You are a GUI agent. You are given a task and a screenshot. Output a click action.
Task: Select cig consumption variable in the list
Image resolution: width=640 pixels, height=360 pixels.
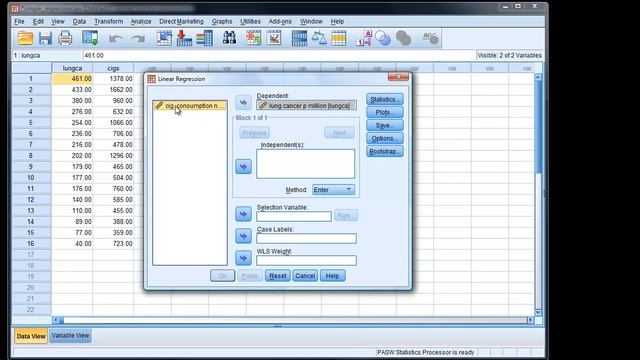coord(190,106)
